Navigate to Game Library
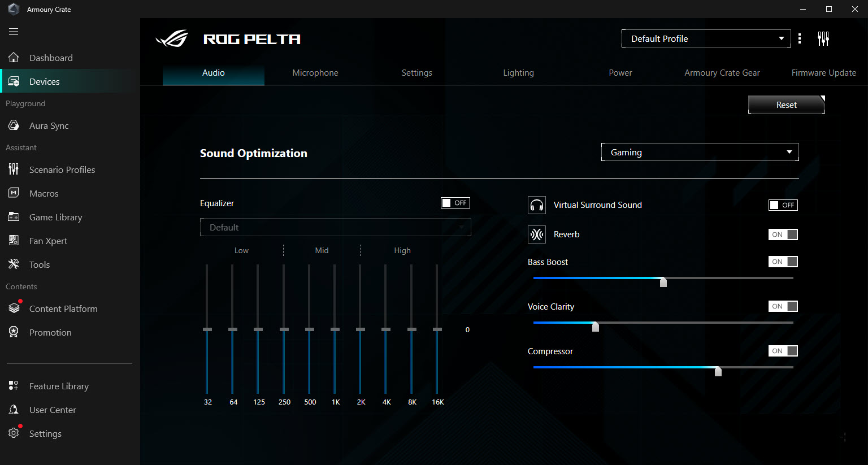Image resolution: width=868 pixels, height=465 pixels. pyautogui.click(x=70, y=217)
